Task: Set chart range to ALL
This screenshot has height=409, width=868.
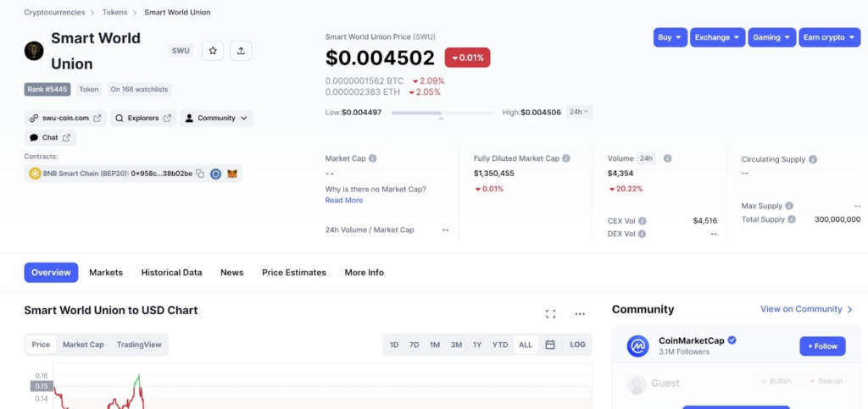Action: [526, 345]
